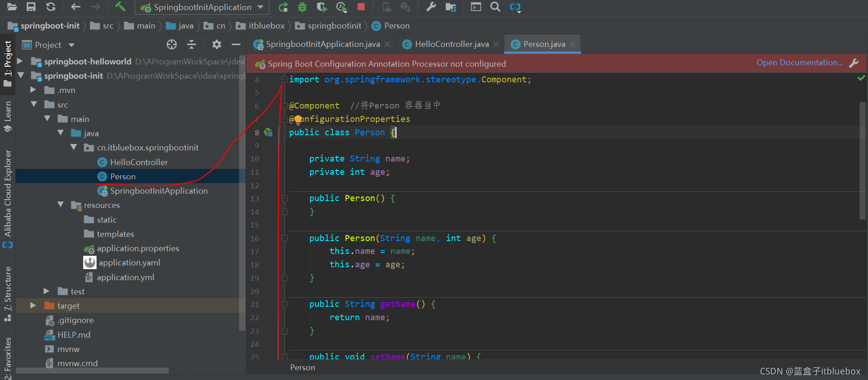Switch to HelloController.java tab
Screen dimensions: 868x380
click(x=452, y=44)
